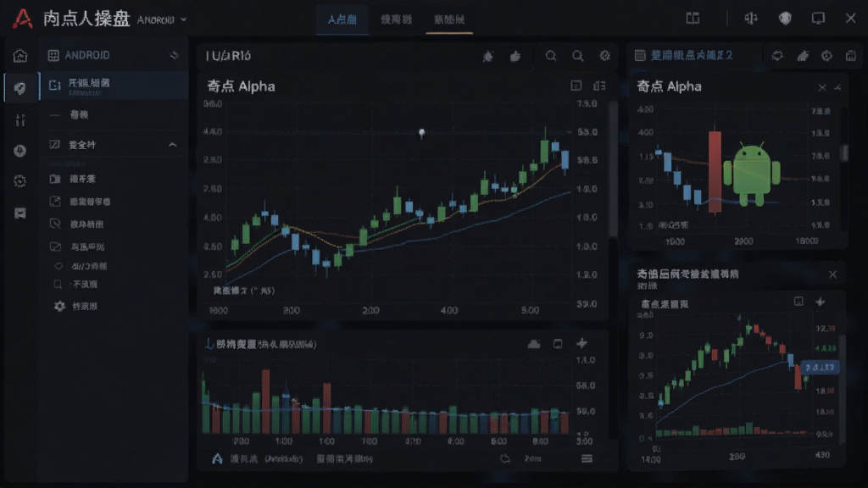Screen dimensions: 868x488
Task: Select the highlighted first sidebar item
Action: click(114, 86)
